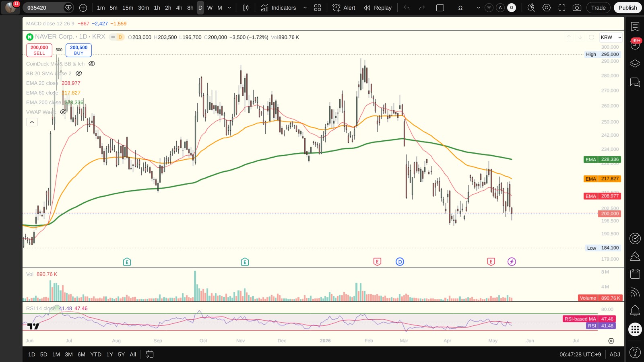Select the 5D date range
Viewport: 644px width, 362px height.
coord(44,354)
